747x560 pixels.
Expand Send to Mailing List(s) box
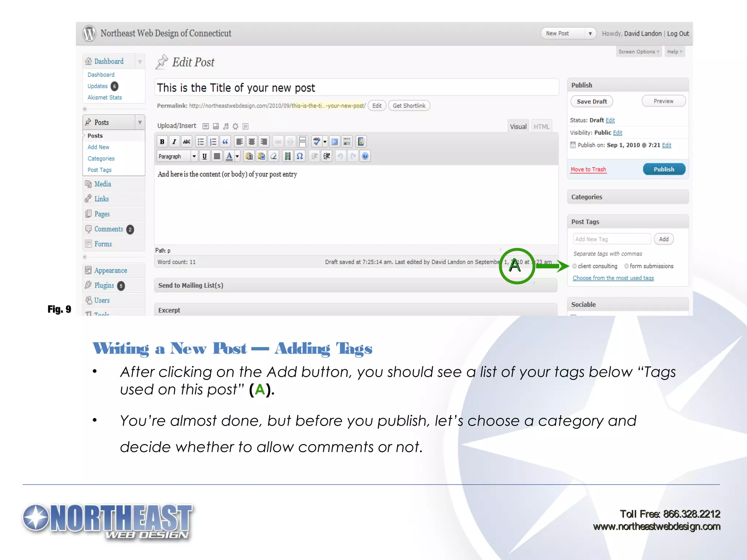pos(356,285)
